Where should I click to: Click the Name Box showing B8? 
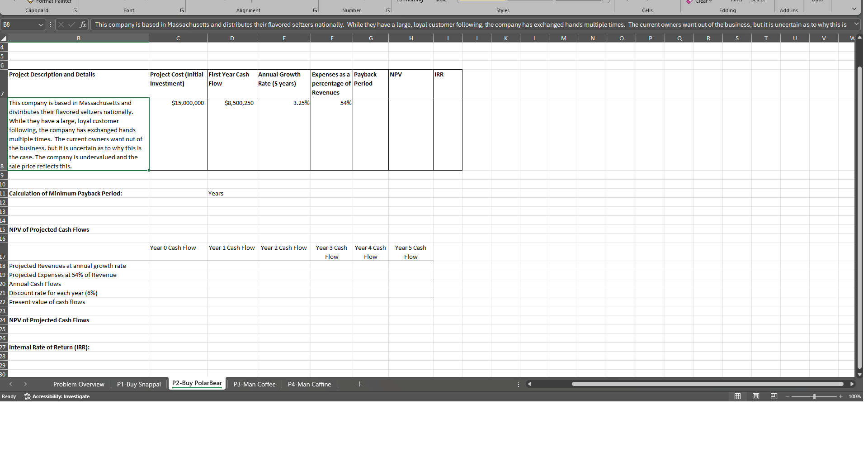point(19,25)
